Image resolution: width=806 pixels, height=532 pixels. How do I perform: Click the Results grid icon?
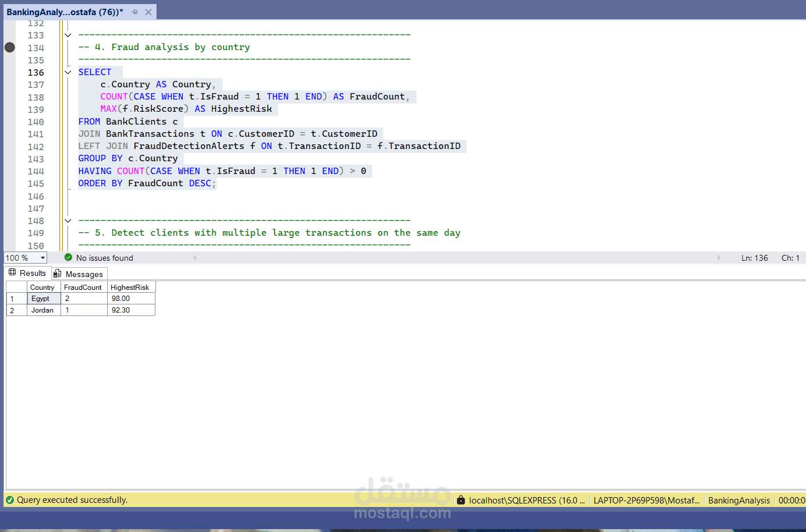point(12,272)
